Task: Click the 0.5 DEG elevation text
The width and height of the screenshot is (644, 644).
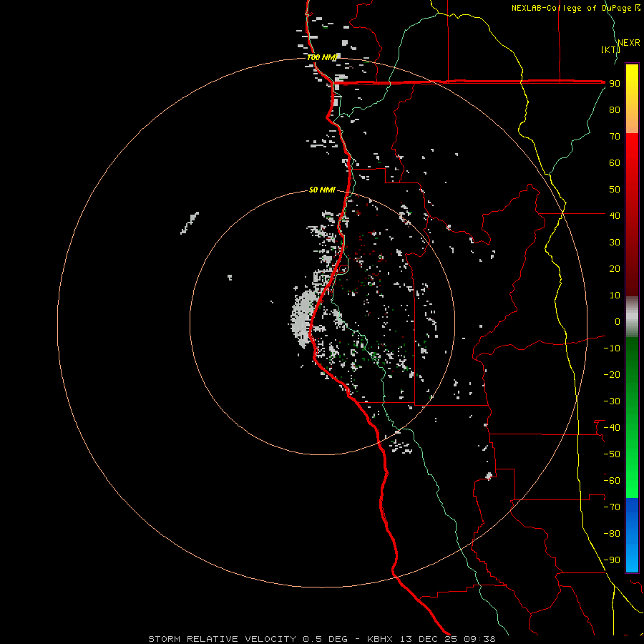Action: point(326,639)
